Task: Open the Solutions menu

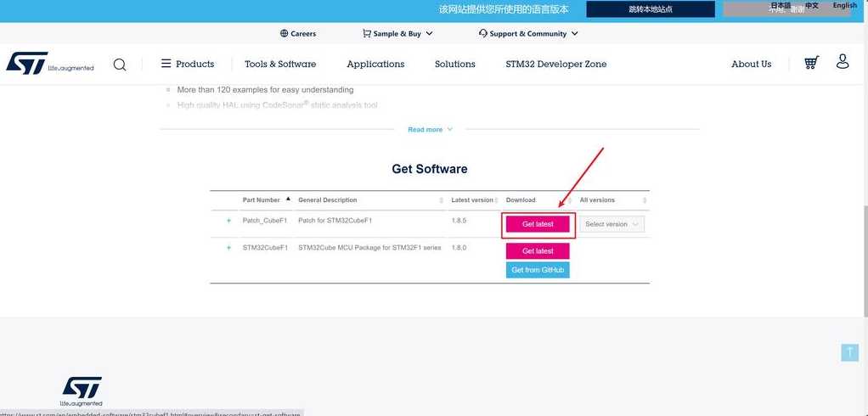Action: pyautogui.click(x=455, y=65)
